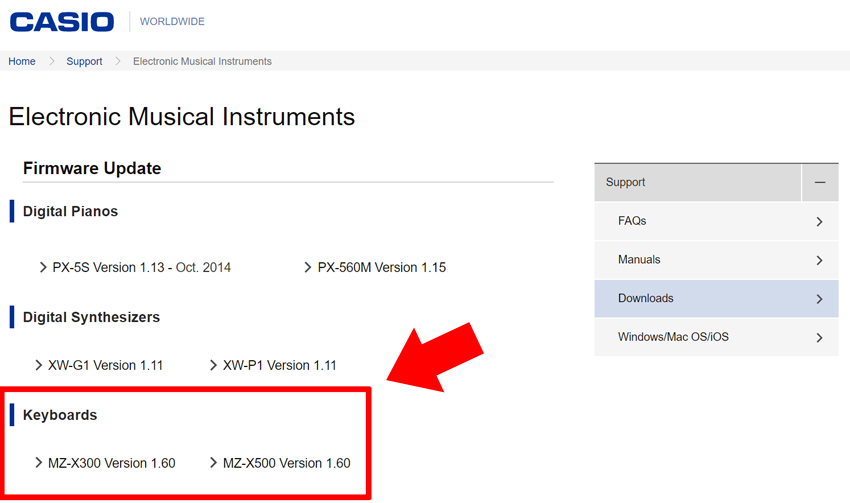The image size is (850, 503).
Task: Click the Keyboards section heading
Action: [x=60, y=415]
